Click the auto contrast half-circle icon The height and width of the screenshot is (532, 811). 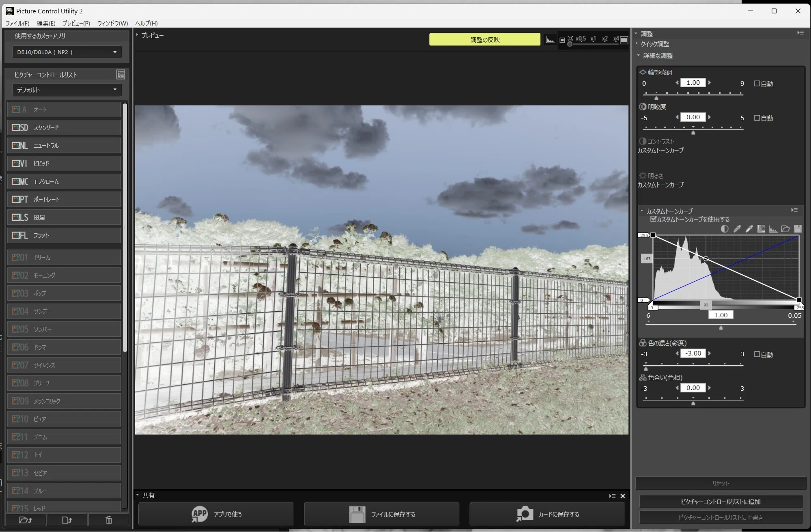coord(725,229)
